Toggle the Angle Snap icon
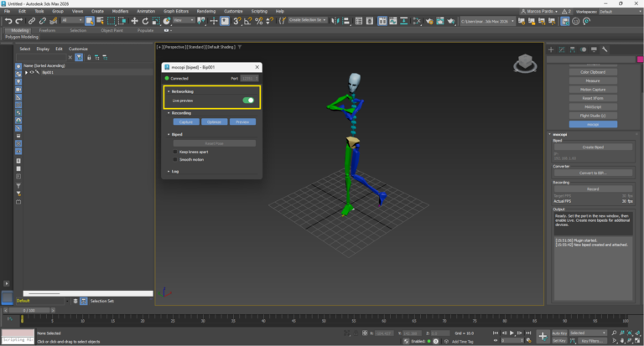 coord(247,20)
